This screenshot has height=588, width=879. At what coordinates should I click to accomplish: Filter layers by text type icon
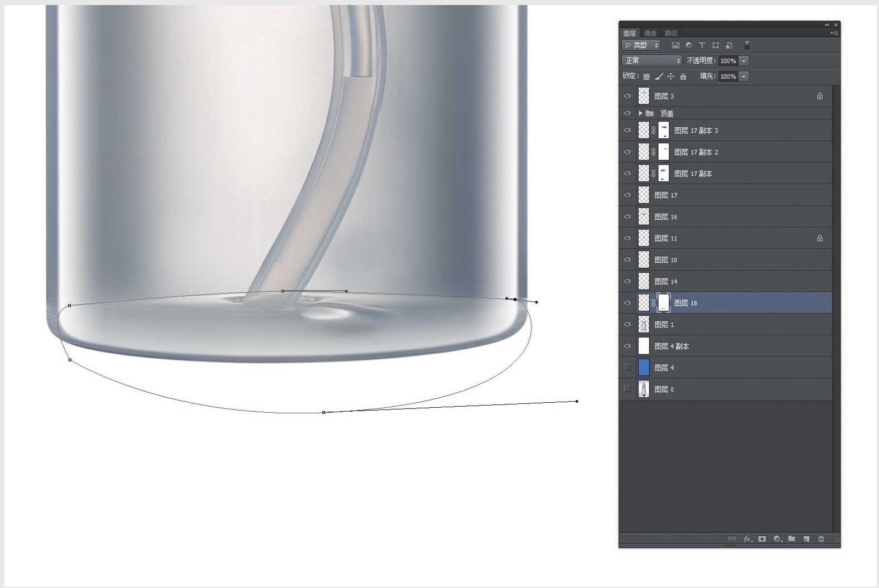click(702, 45)
